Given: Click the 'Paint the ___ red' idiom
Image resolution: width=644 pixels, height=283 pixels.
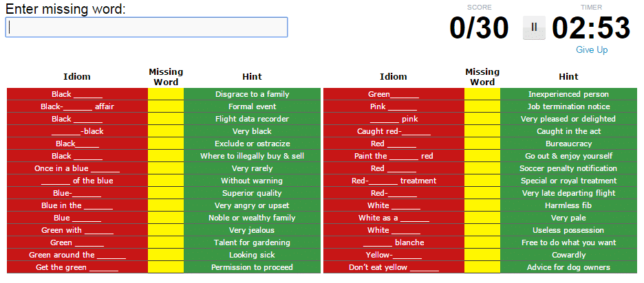Looking at the screenshot, I should coord(393,156).
